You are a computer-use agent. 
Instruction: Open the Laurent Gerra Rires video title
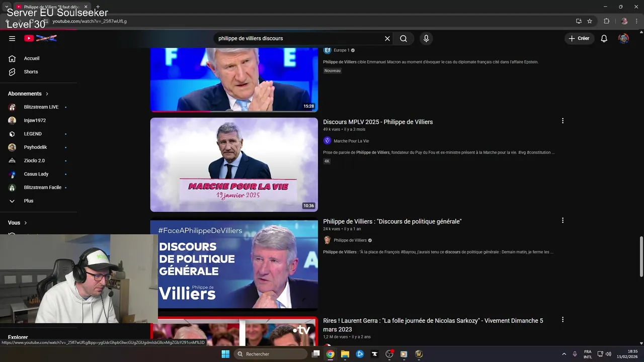pyautogui.click(x=433, y=324)
